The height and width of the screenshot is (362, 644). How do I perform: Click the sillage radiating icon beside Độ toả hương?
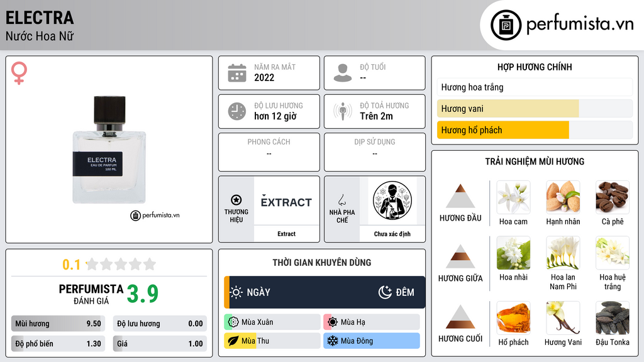pyautogui.click(x=343, y=111)
